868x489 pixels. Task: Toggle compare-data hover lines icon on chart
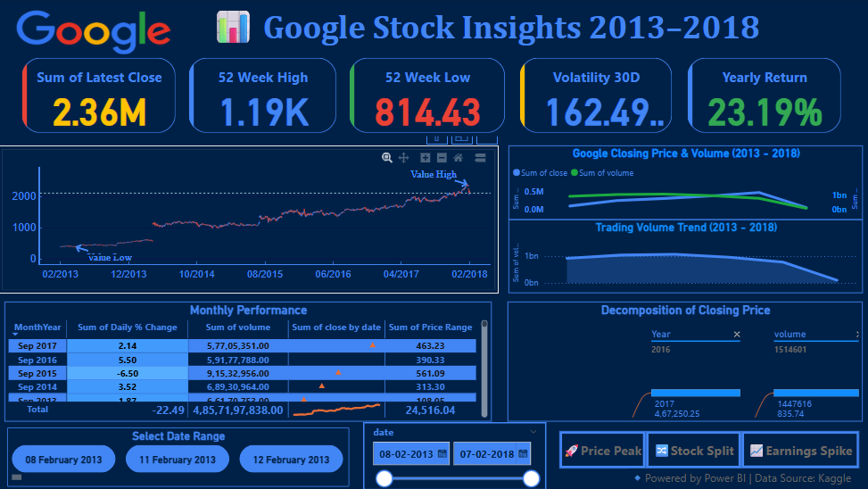tap(480, 158)
